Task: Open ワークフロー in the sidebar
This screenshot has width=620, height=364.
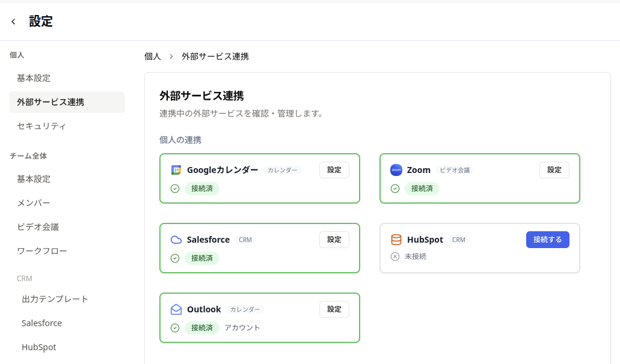Action: pos(67,251)
